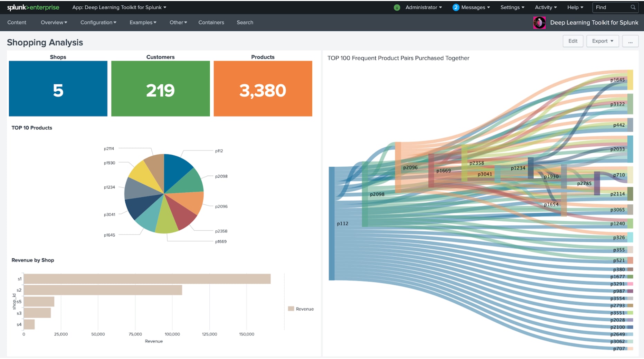Screen dimensions: 644x359
Task: Select the p112 node in Sankey diagram
Action: [x=332, y=223]
